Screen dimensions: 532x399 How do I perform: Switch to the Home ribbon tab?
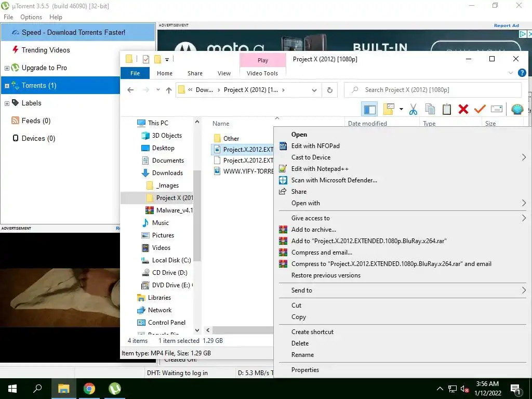pos(165,73)
